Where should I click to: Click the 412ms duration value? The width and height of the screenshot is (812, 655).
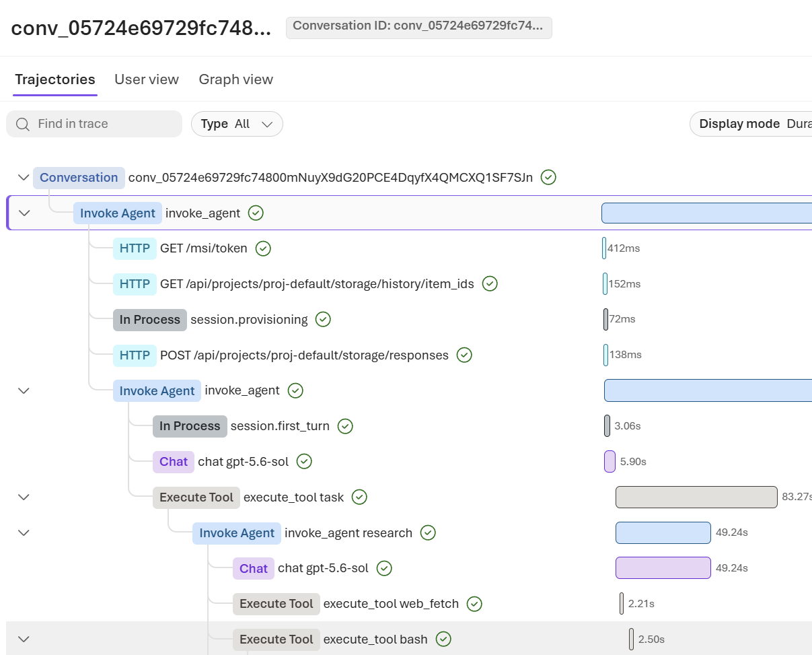pos(624,248)
